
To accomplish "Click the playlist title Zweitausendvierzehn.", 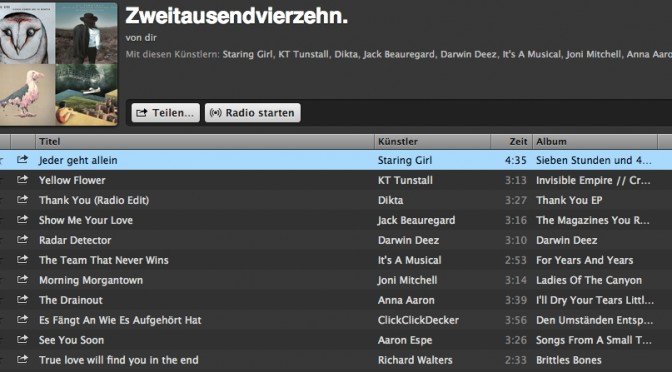I will pyautogui.click(x=237, y=16).
